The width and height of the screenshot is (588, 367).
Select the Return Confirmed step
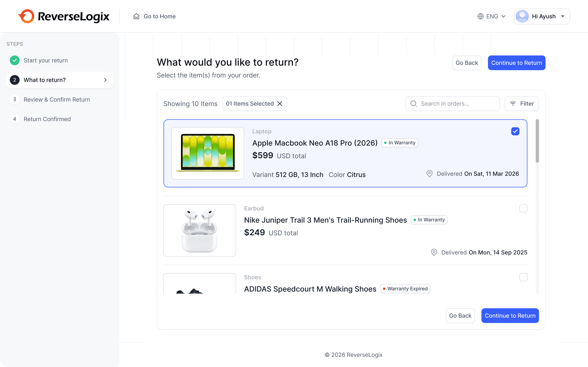pos(47,119)
